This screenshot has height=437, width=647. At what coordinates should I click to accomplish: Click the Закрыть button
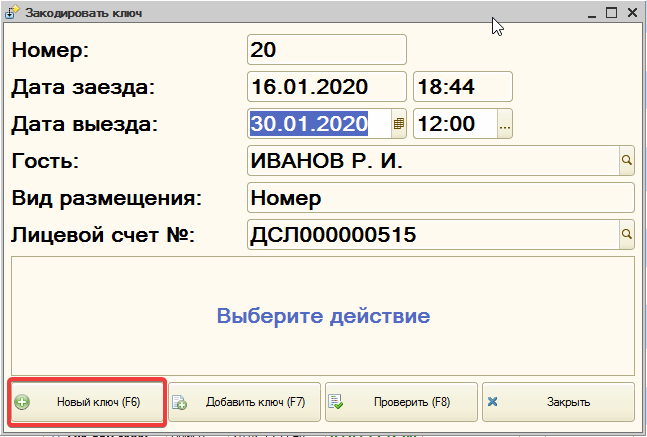558,402
